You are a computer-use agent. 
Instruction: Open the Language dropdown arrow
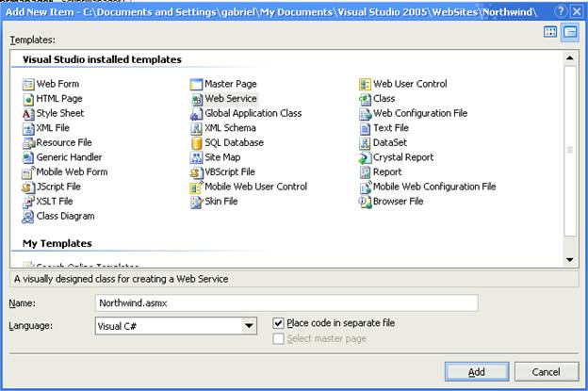pos(249,326)
